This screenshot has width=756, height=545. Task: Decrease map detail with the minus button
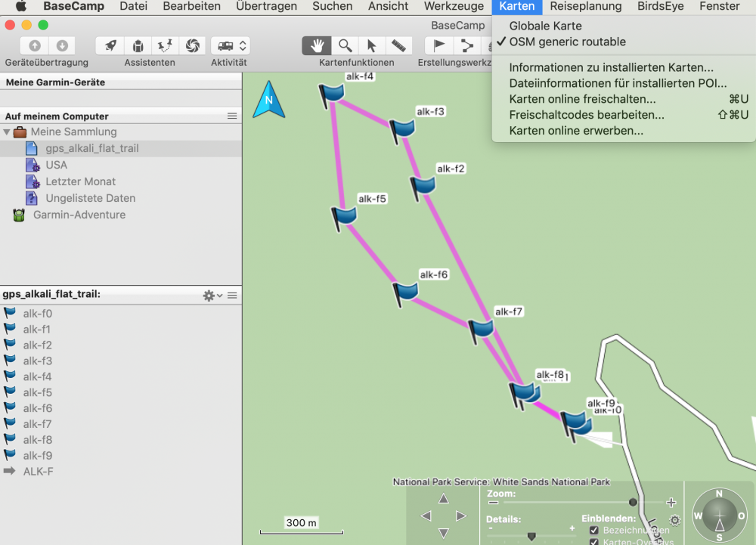[x=491, y=528]
